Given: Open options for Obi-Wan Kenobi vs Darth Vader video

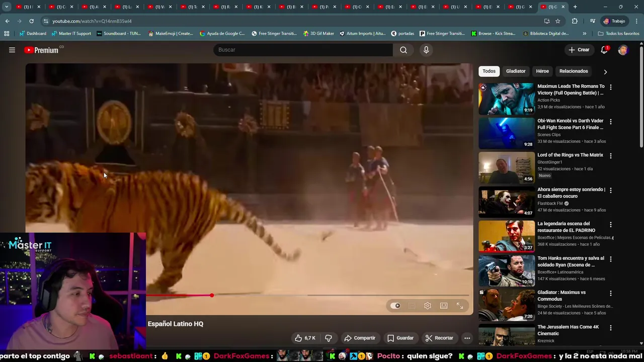Looking at the screenshot, I should [611, 121].
